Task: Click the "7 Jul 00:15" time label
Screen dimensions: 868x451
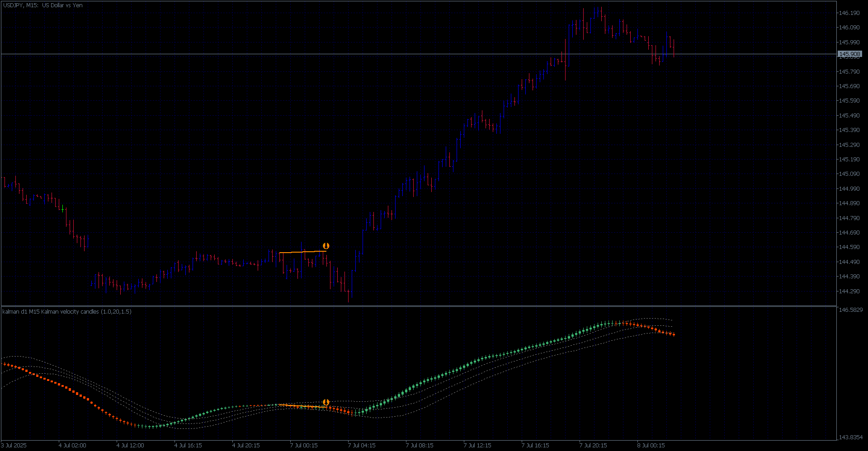Action: pos(304,446)
